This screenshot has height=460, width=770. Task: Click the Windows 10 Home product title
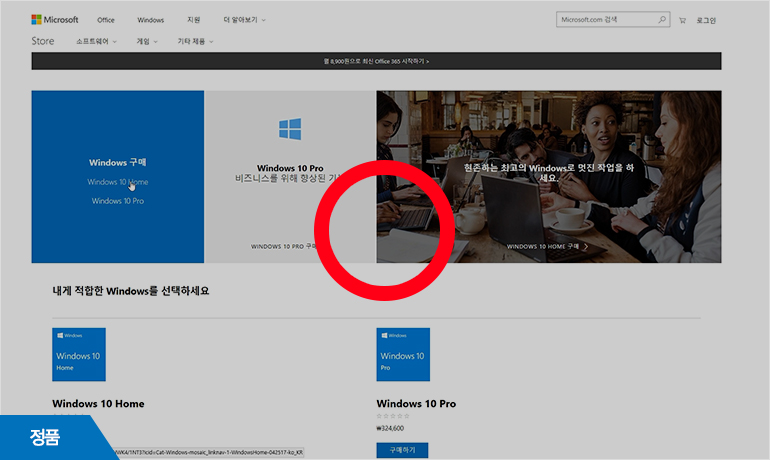click(x=98, y=404)
